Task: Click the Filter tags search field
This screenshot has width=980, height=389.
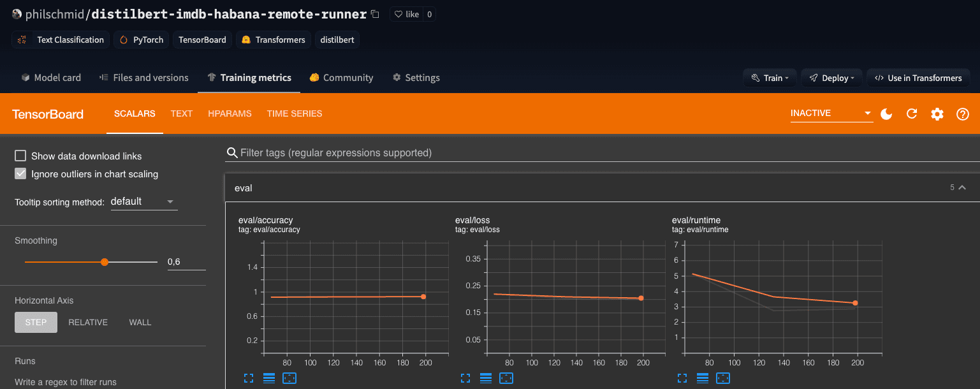Action: 603,153
